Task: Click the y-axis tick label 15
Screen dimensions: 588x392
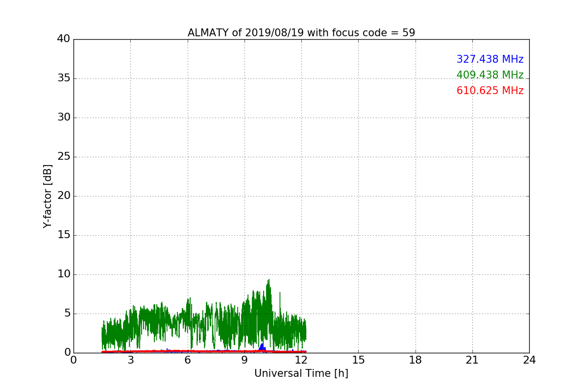Action: 64,235
